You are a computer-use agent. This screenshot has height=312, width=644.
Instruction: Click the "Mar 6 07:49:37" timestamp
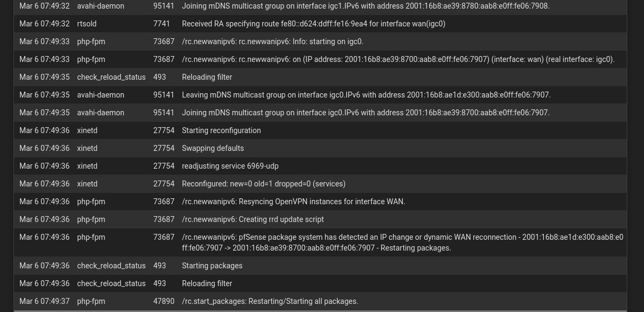click(x=44, y=301)
